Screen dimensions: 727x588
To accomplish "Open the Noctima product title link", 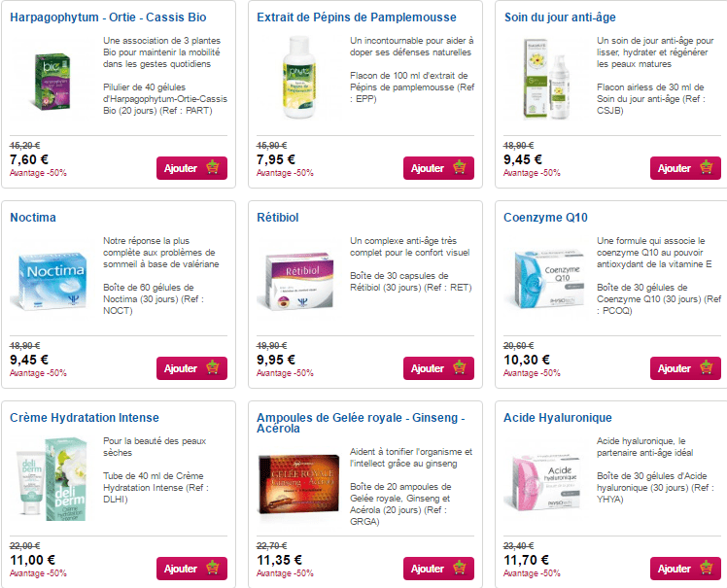I will click(x=33, y=218).
